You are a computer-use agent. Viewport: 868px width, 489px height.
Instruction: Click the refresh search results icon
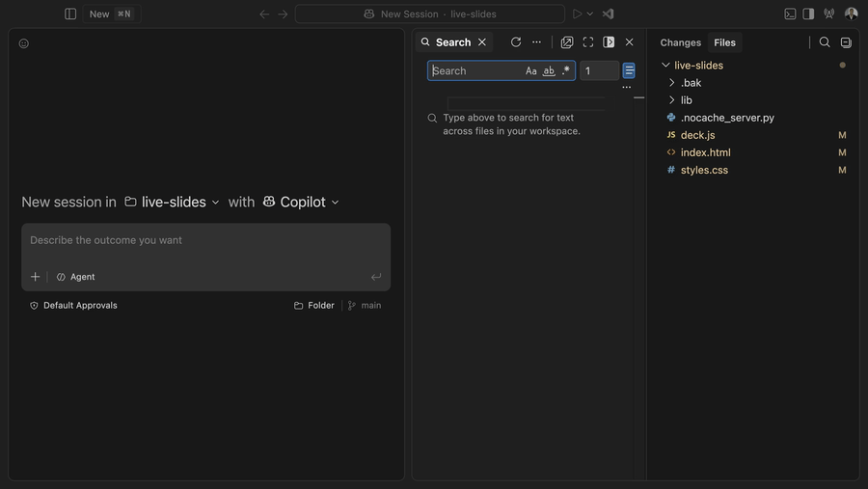pos(516,42)
